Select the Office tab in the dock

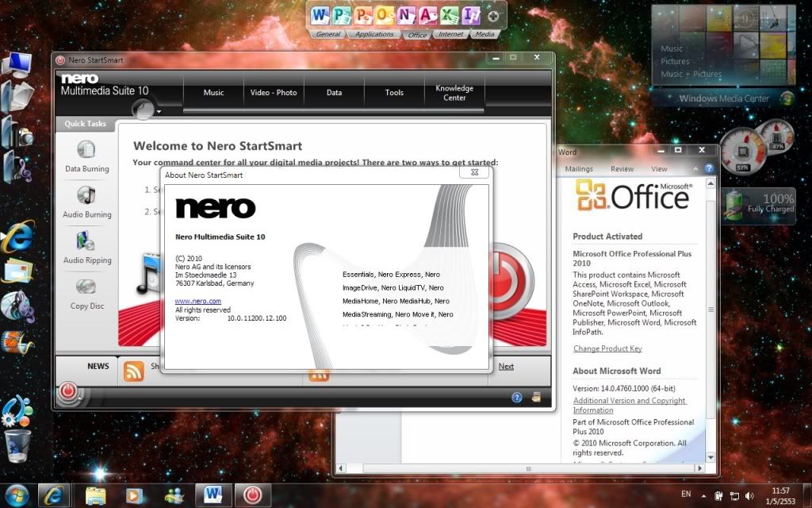click(417, 35)
